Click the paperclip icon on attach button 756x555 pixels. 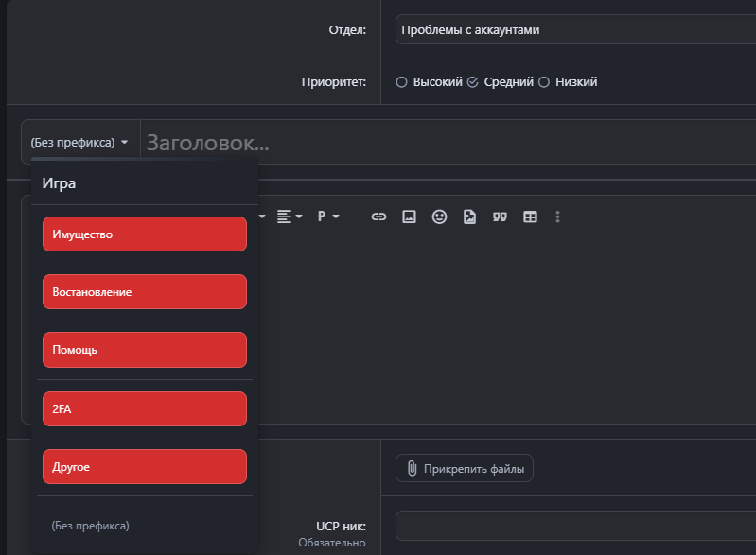click(412, 468)
